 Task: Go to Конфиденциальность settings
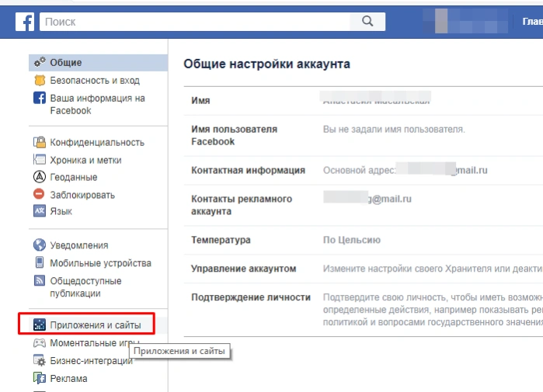(99, 142)
